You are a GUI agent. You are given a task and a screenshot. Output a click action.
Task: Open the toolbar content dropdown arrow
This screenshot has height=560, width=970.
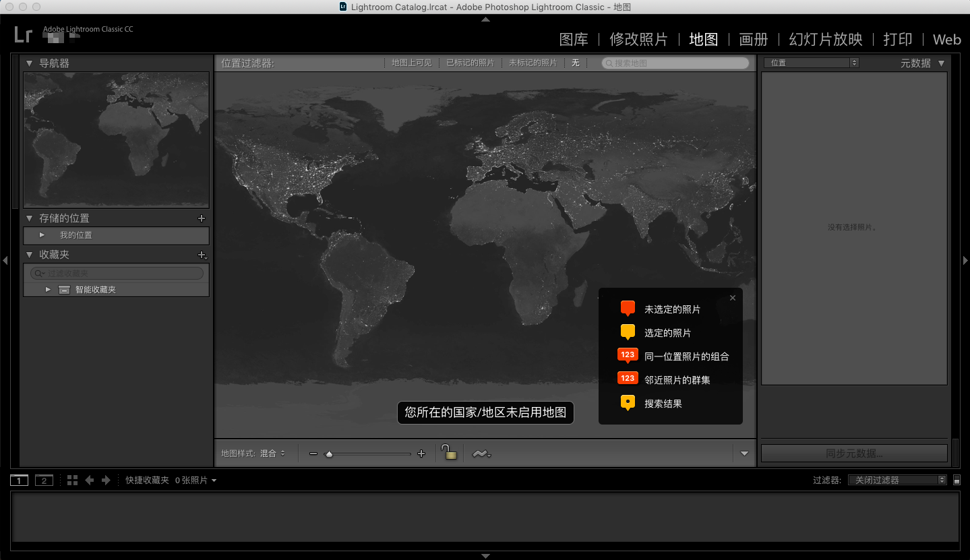tap(744, 454)
